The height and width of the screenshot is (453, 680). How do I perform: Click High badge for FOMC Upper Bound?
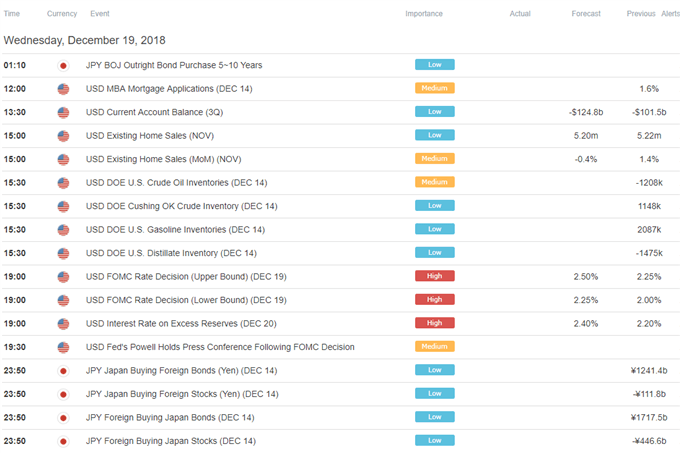(x=435, y=276)
